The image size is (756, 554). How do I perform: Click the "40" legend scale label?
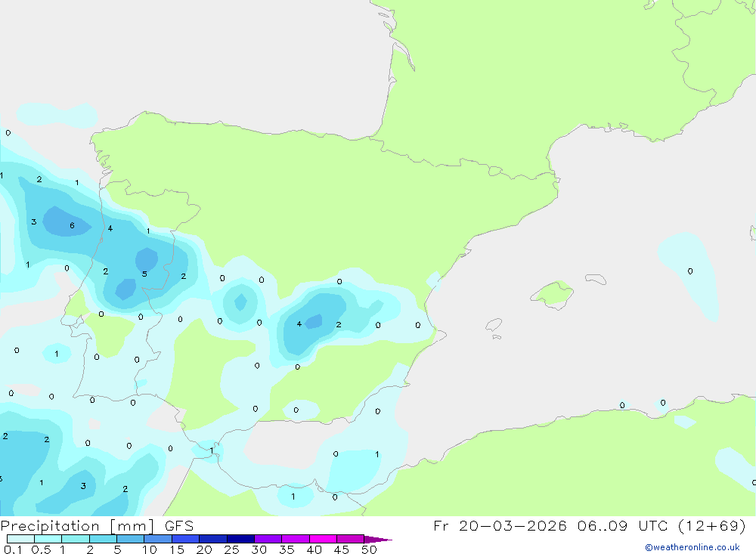(314, 549)
